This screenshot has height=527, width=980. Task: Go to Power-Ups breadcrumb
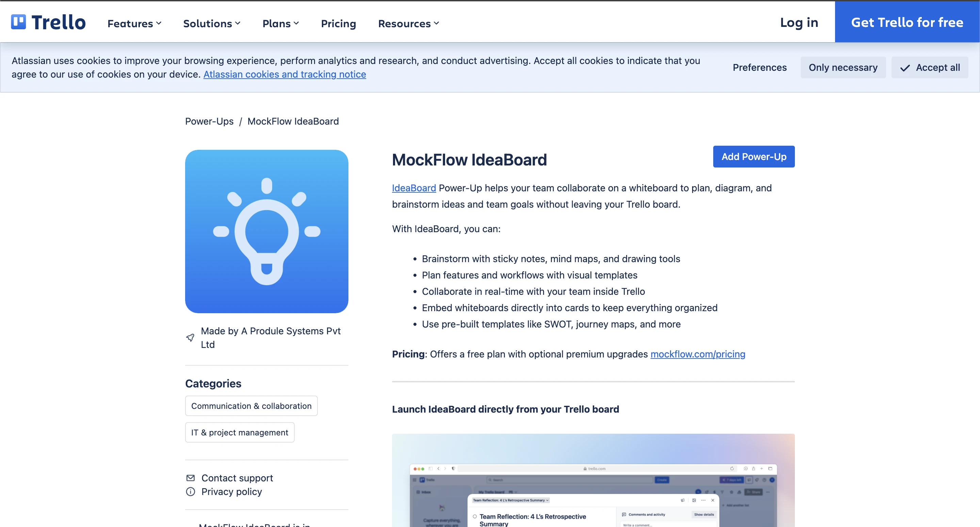pos(209,122)
